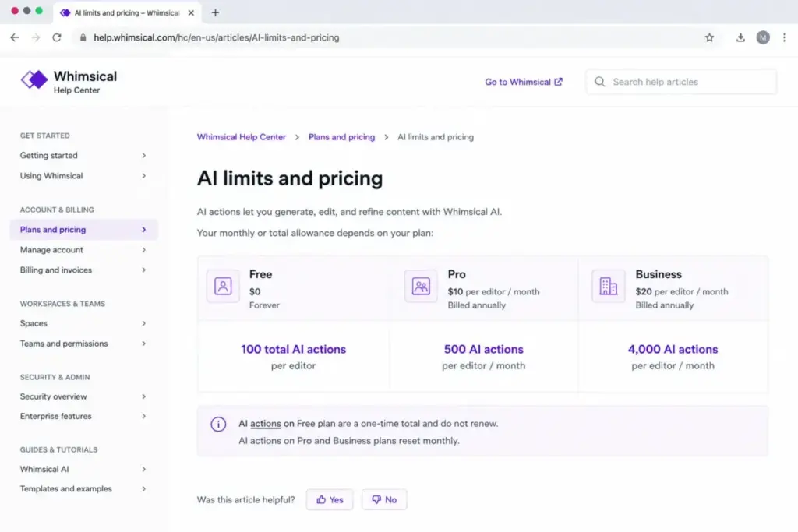Click the Whimsical diamond logo icon
The height and width of the screenshot is (532, 798).
[34, 80]
